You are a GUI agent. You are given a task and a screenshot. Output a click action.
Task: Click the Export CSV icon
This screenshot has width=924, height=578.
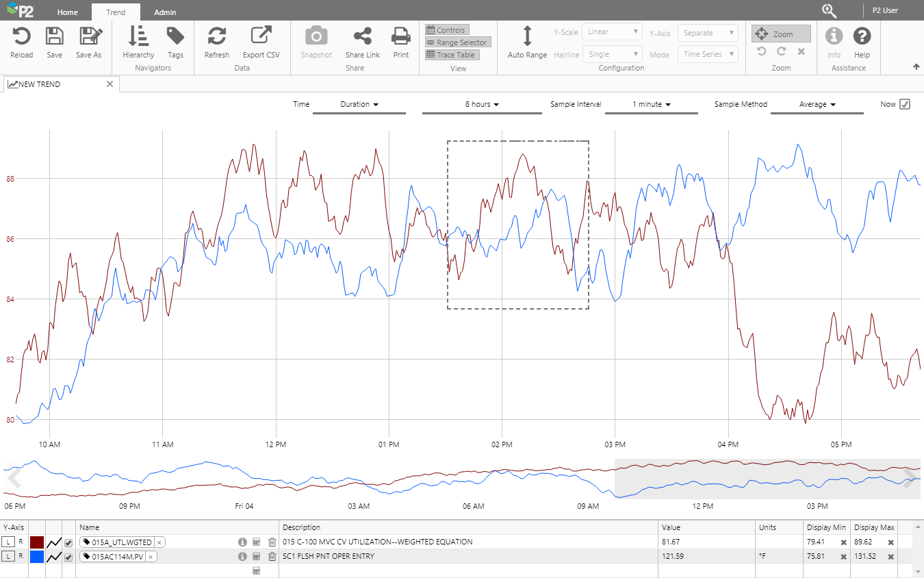[261, 36]
